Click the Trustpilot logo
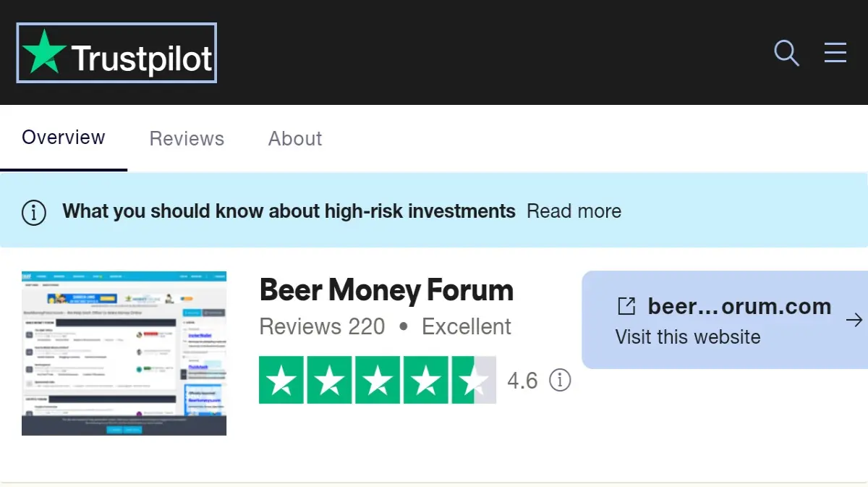The height and width of the screenshot is (487, 868). [116, 53]
